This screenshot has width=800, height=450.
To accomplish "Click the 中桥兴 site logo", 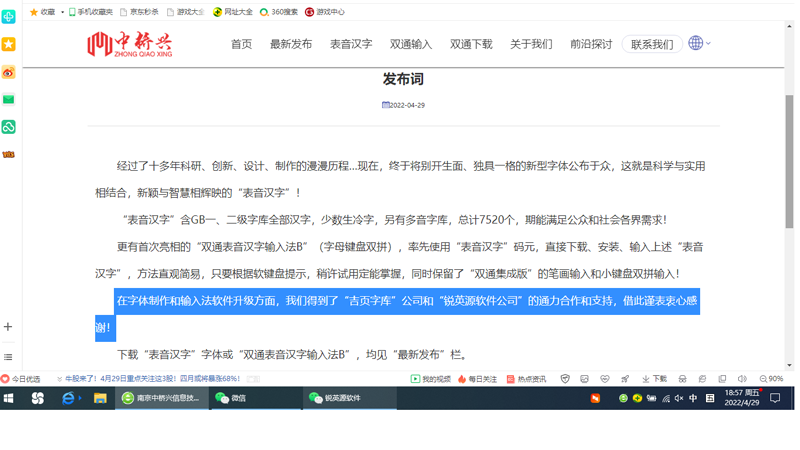I will pyautogui.click(x=130, y=44).
